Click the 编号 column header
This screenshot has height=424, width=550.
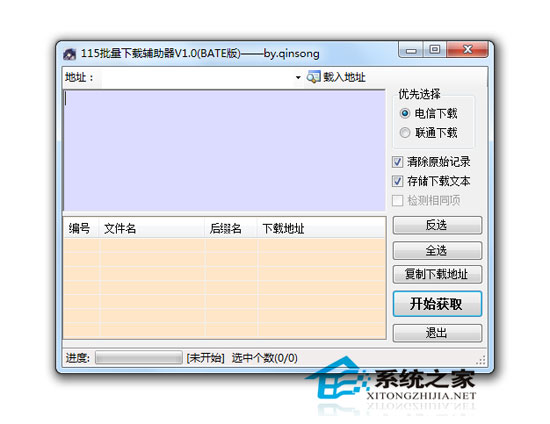point(81,228)
